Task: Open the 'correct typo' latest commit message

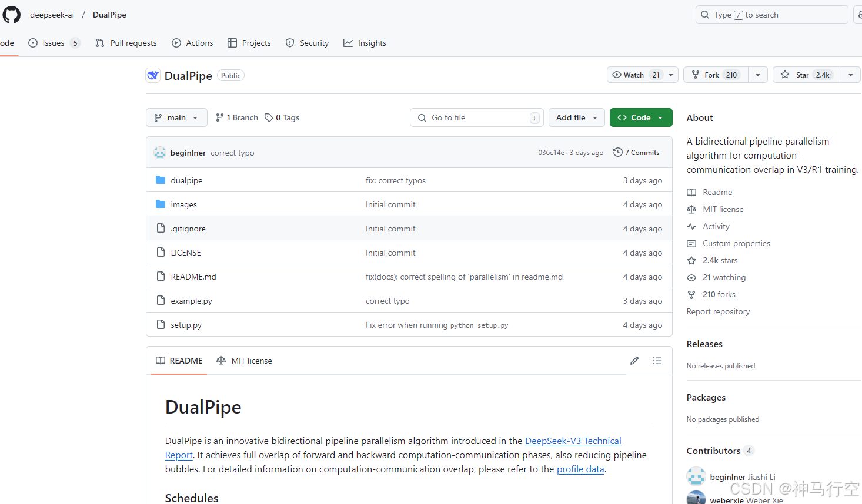Action: point(232,153)
